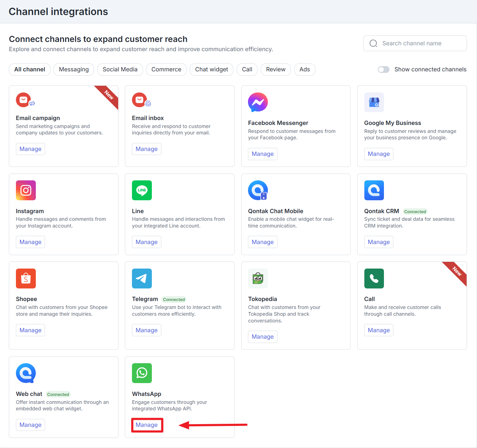This screenshot has height=448, width=477.
Task: Click the 'Connect channels to expand customer reach' heading
Action: click(x=98, y=39)
